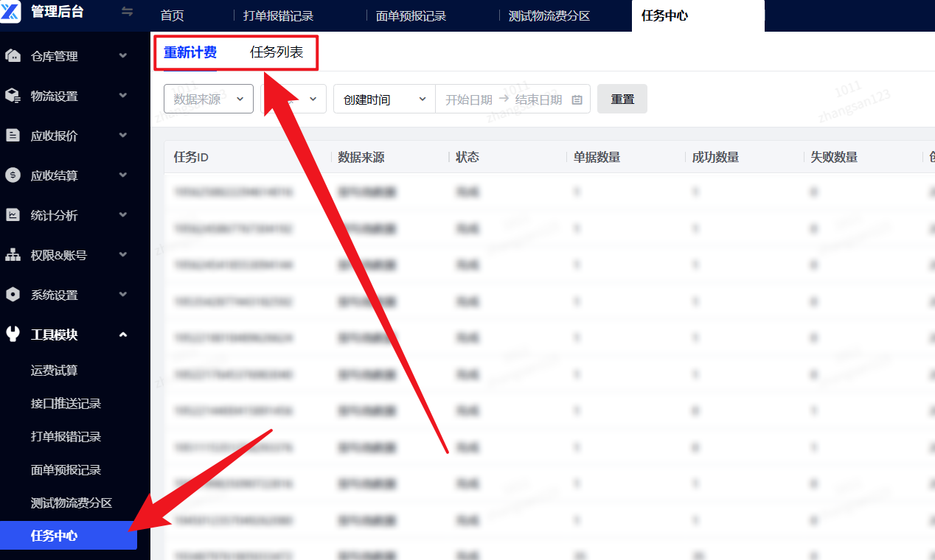Viewport: 935px width, 560px height.
Task: Click the 管理后台 title text
Action: pyautogui.click(x=58, y=12)
